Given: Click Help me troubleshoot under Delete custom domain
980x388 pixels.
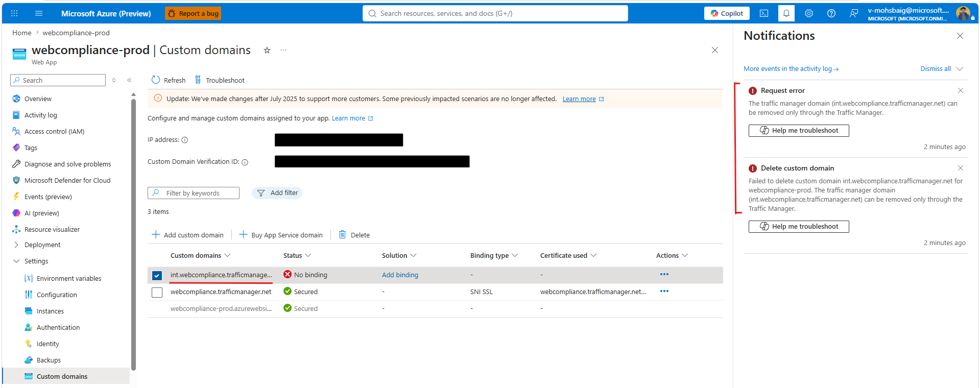Looking at the screenshot, I should click(799, 227).
